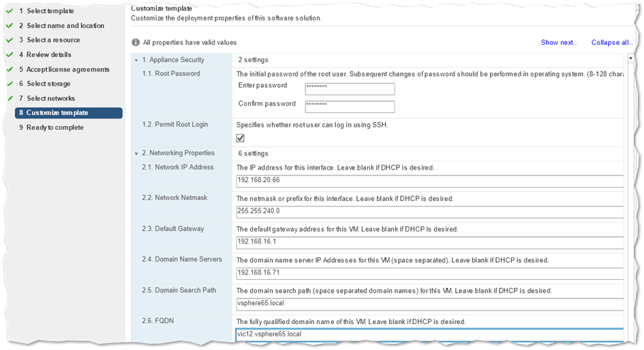Collapse the Networking Properties section
This screenshot has height=350, width=644.
tap(136, 153)
